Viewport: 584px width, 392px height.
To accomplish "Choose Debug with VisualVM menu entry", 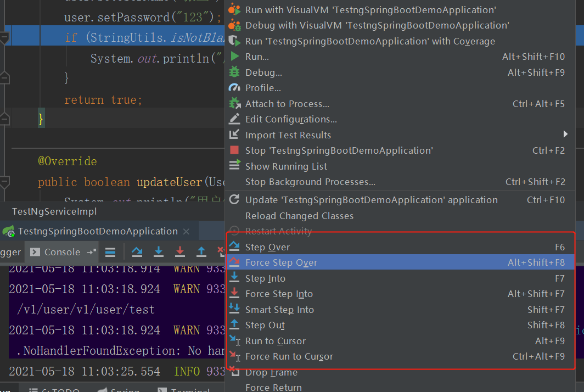I will coord(400,26).
